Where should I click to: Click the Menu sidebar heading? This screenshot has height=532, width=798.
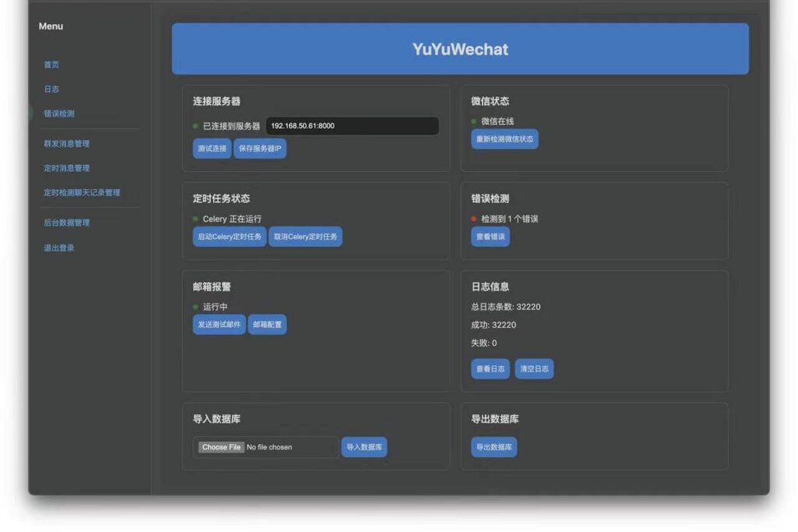click(51, 26)
